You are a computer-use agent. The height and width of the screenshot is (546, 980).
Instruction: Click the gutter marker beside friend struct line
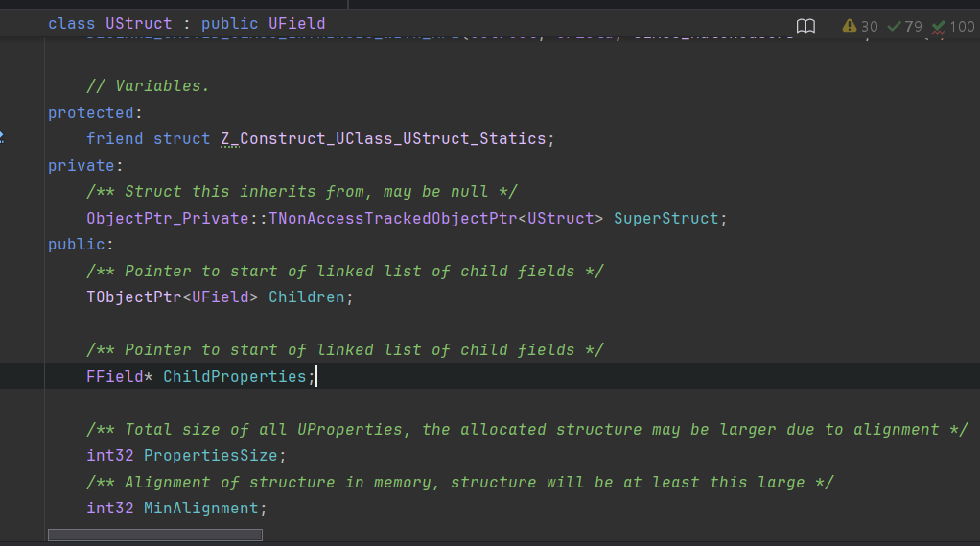(x=2, y=137)
